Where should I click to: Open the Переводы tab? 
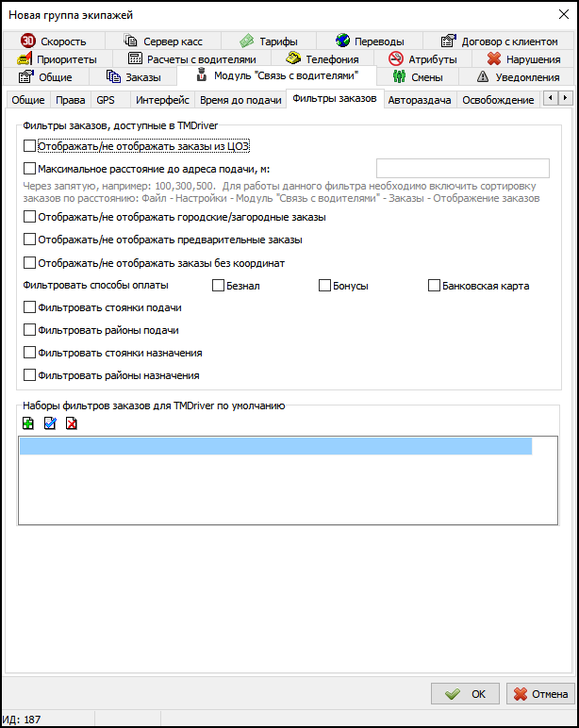tap(370, 41)
